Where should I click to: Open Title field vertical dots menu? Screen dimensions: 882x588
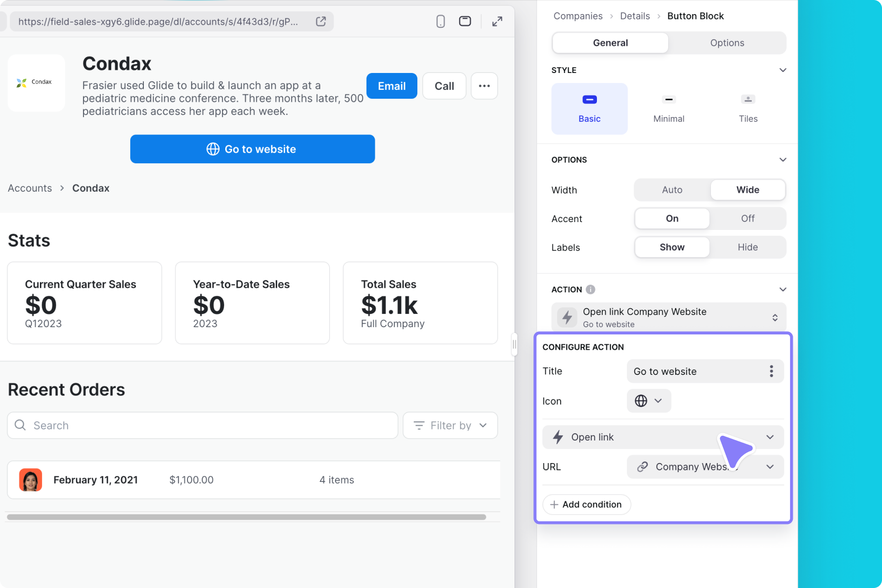click(x=771, y=371)
